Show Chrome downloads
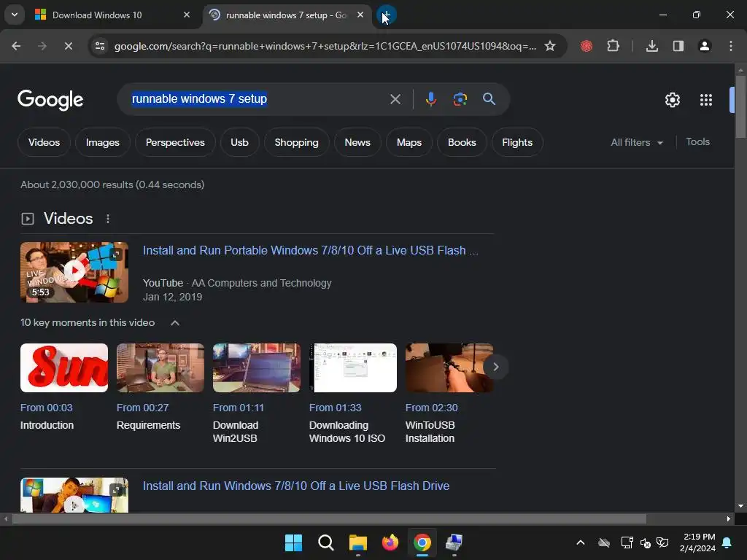 click(652, 46)
